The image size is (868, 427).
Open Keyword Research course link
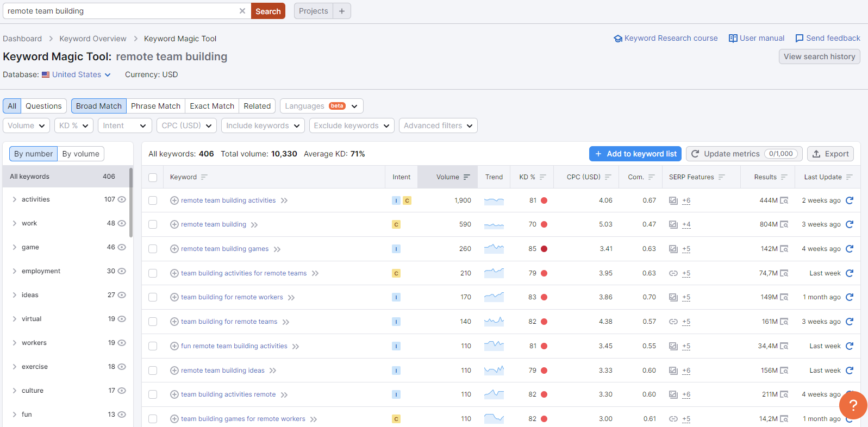pos(666,38)
